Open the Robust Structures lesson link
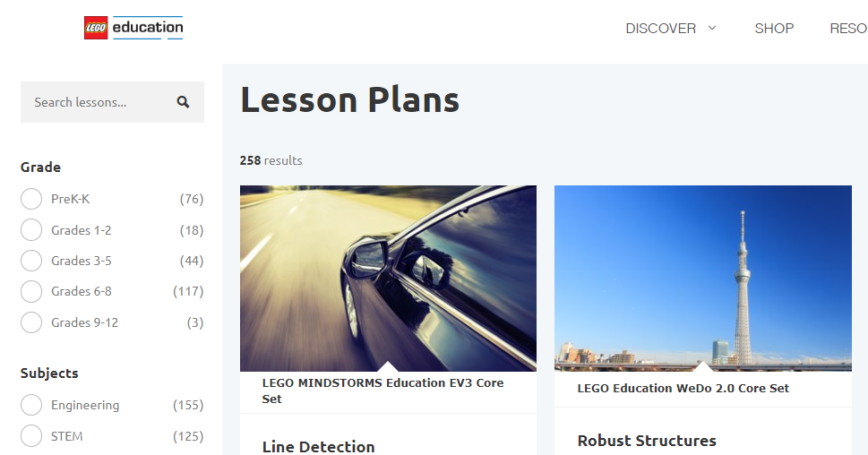The image size is (868, 455). pyautogui.click(x=647, y=441)
